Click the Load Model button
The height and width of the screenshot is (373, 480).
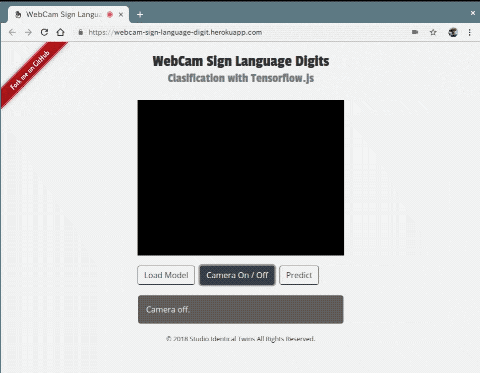pyautogui.click(x=166, y=275)
